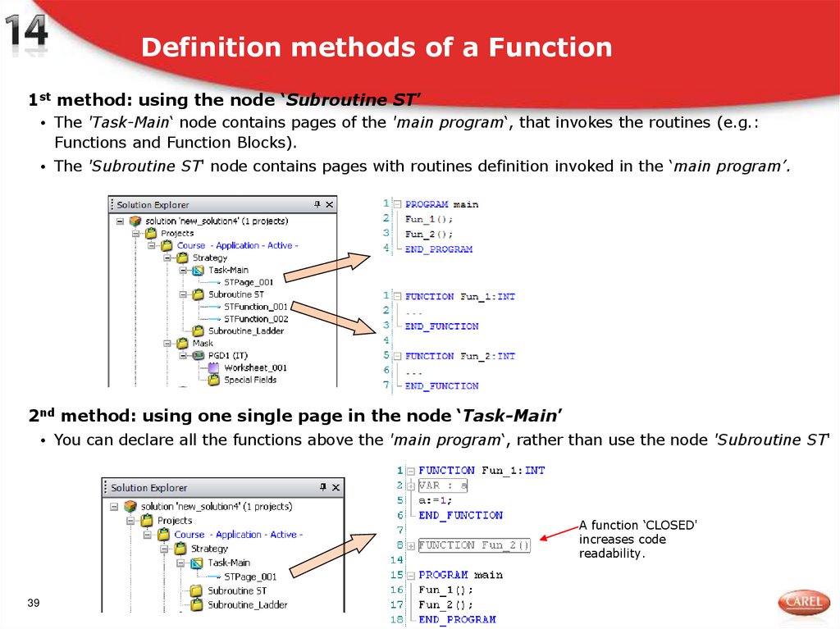This screenshot has height=629, width=840.
Task: Collapse the Subroutine ST node
Action: [x=183, y=294]
